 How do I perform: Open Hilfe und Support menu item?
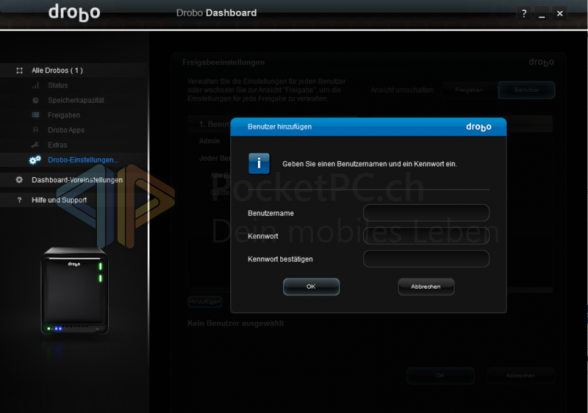(x=59, y=200)
